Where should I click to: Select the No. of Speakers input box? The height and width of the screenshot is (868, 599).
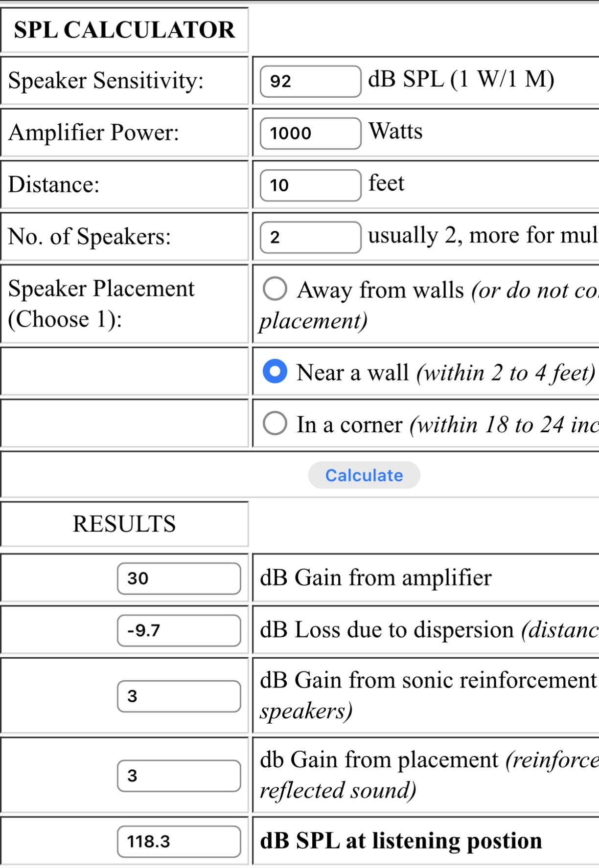(x=310, y=237)
